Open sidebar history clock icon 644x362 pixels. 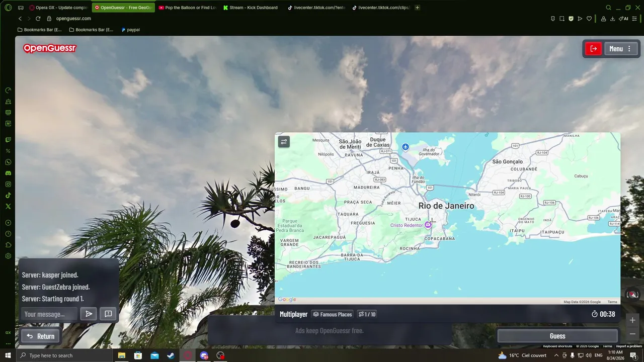point(8,234)
